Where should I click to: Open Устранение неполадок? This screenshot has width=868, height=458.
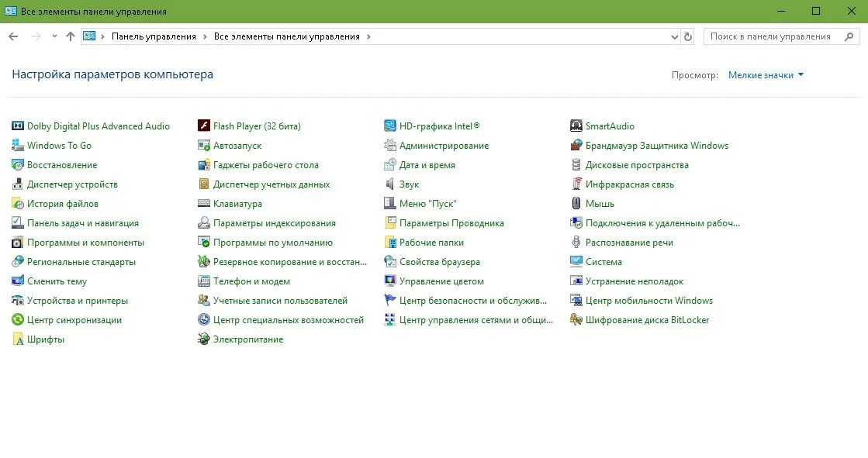(x=635, y=281)
